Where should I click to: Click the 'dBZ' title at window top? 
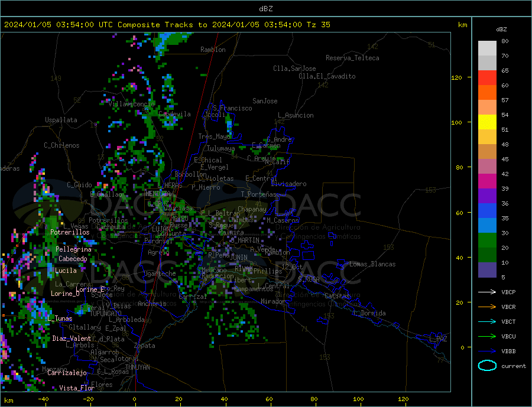point(265,9)
